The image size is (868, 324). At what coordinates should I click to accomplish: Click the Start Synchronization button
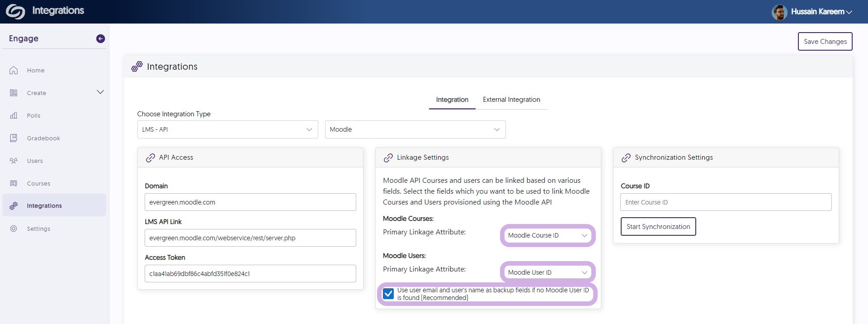point(658,227)
